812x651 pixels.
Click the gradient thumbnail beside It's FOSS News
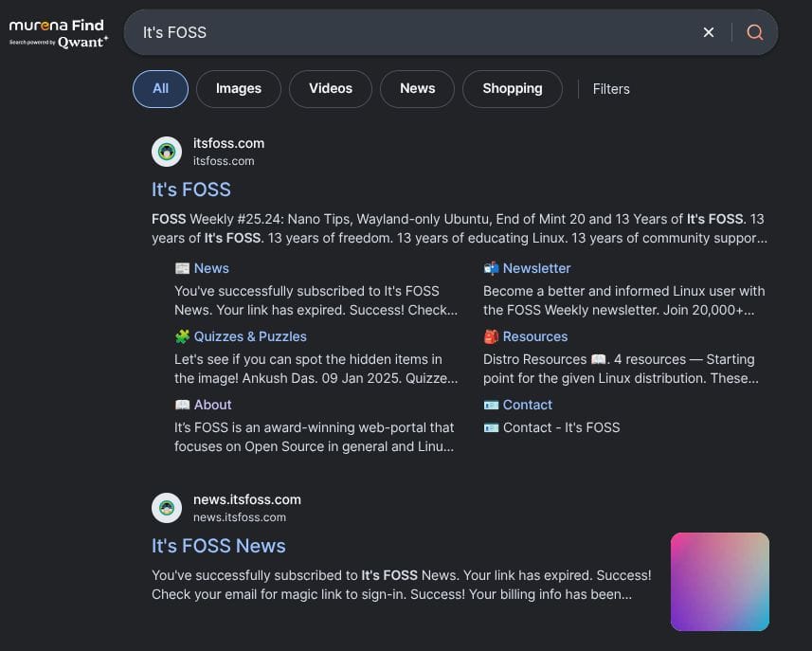point(720,582)
